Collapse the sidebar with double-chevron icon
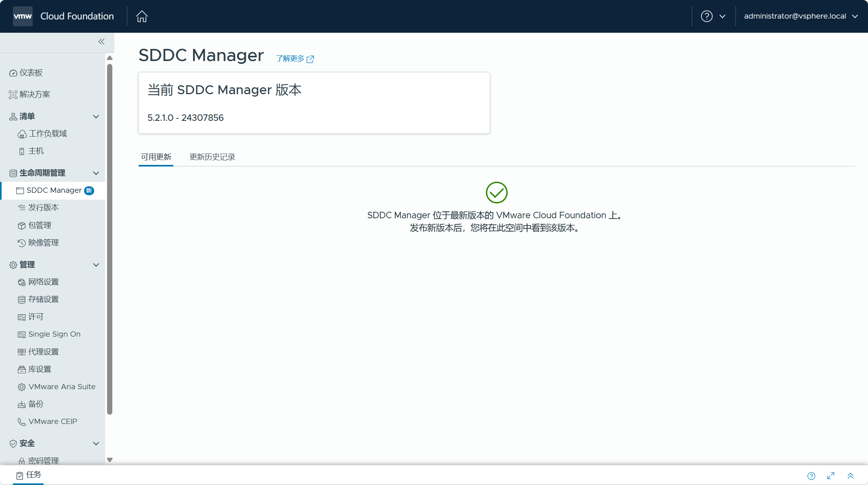Screen dimensions: 868x485 point(101,42)
